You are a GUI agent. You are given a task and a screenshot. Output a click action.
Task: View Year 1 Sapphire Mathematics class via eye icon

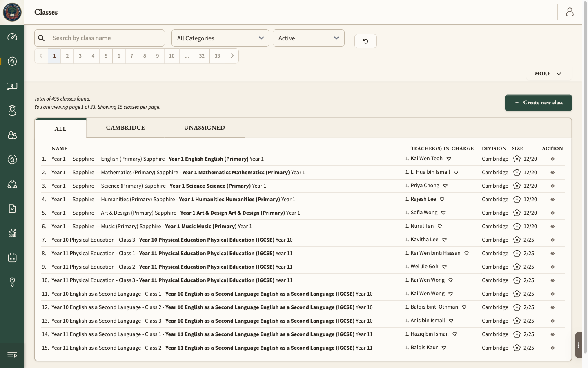coord(552,173)
